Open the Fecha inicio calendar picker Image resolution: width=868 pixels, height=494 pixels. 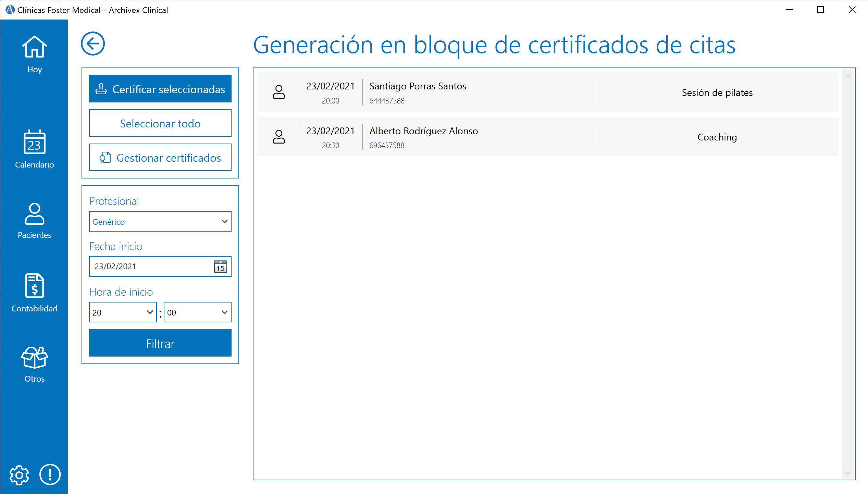(220, 267)
